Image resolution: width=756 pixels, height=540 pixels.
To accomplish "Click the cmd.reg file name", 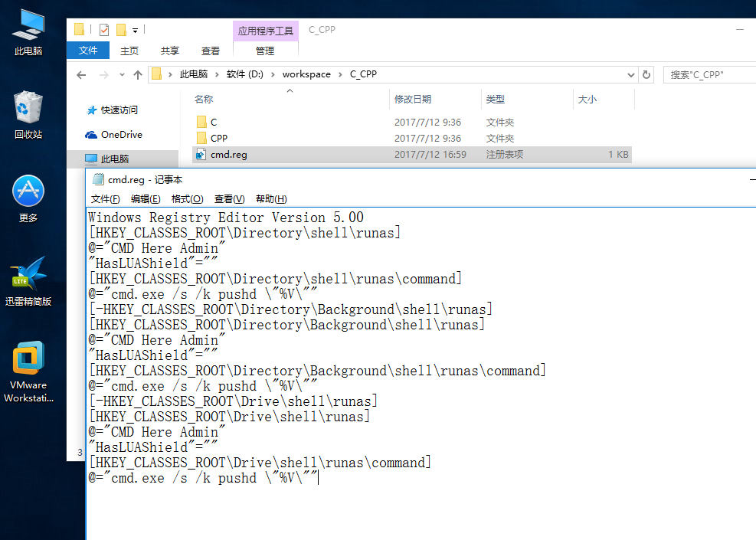I will click(228, 155).
